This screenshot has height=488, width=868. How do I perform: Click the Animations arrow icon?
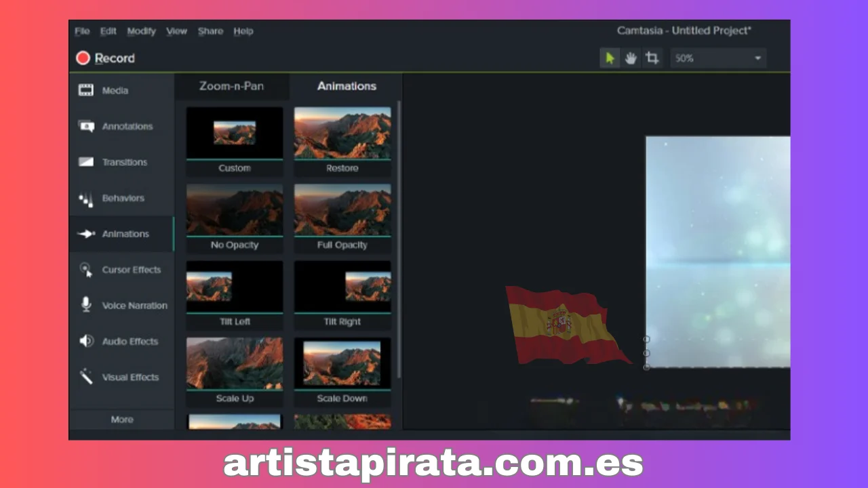tap(86, 234)
